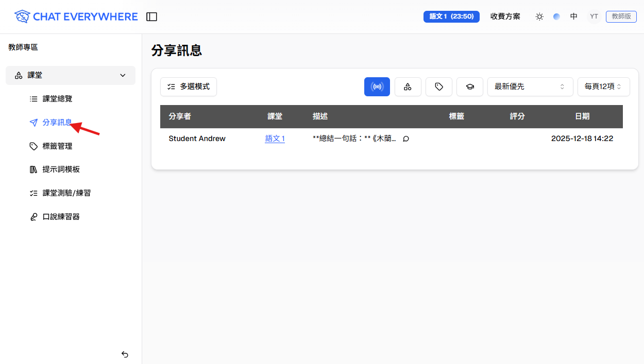Click the 教師專區 sidebar heading

point(23,47)
